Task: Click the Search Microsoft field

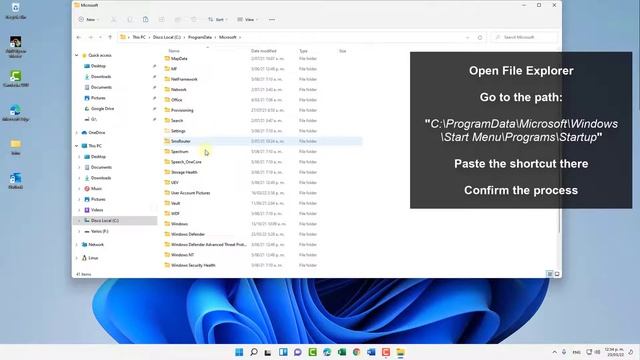Action: click(524, 37)
